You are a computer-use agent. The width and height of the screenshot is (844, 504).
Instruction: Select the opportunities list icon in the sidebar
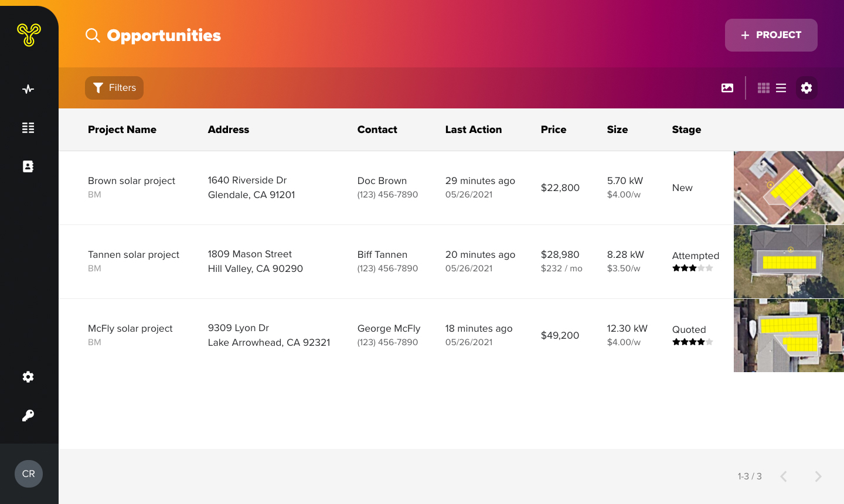[x=28, y=127]
